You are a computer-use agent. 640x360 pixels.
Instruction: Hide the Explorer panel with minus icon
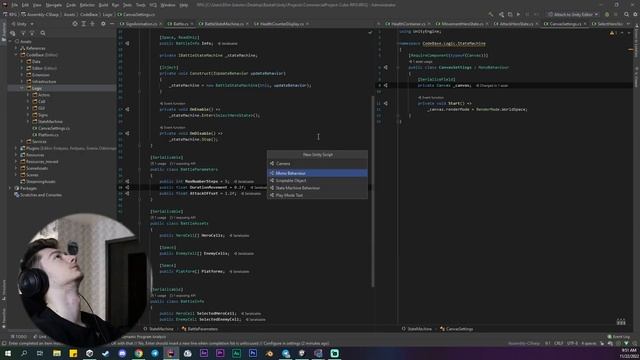(x=112, y=24)
